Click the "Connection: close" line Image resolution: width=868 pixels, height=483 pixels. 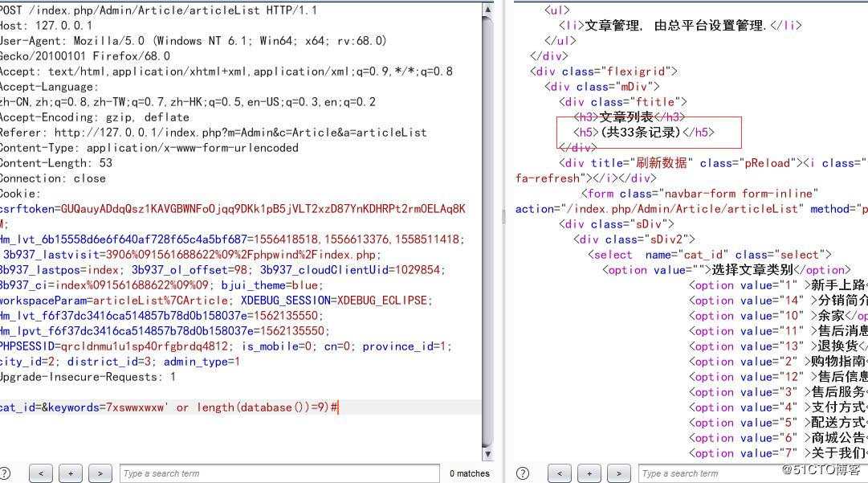click(x=52, y=178)
